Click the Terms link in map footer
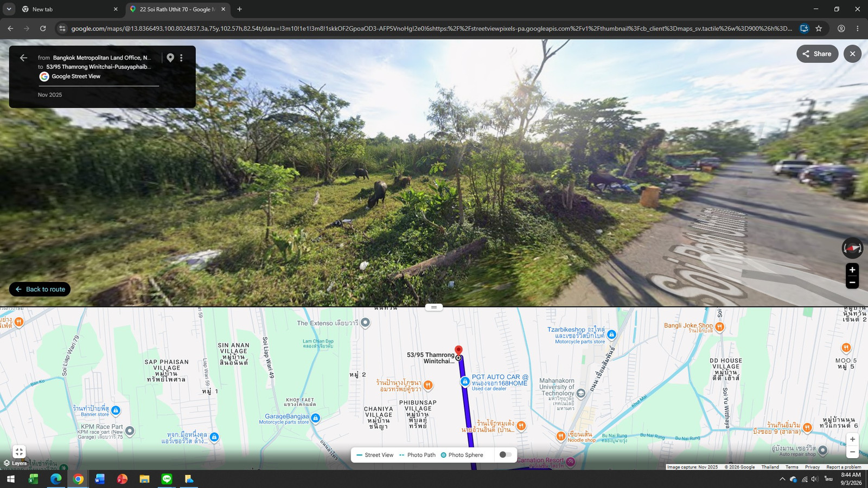Image resolution: width=868 pixels, height=488 pixels. click(x=792, y=467)
